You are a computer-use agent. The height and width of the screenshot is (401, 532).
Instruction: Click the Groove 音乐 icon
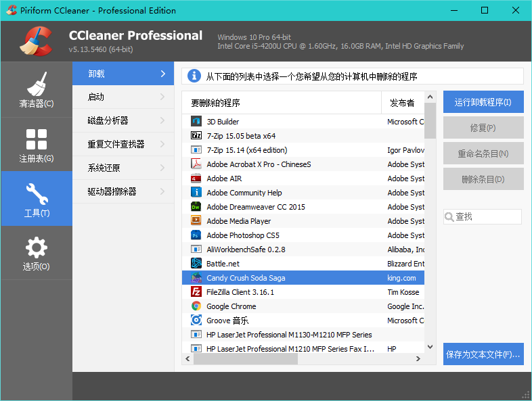(x=196, y=321)
